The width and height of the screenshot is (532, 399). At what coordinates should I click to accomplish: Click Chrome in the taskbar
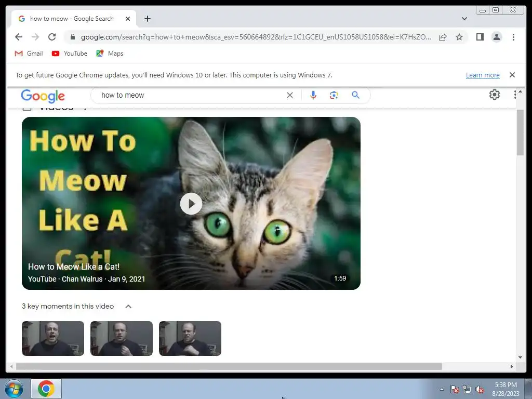(46, 389)
